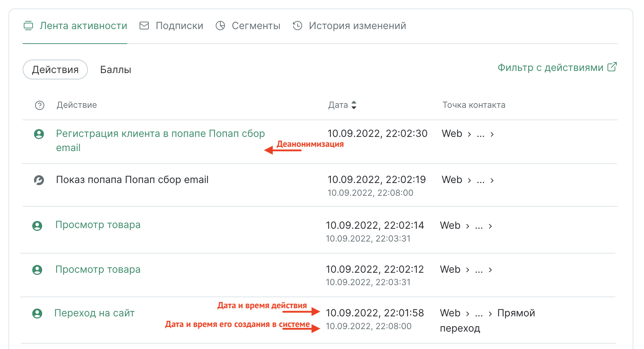644x349 pixels.
Task: Click the user icon in 22:02:12 Просмотр товара row
Action: (37, 270)
